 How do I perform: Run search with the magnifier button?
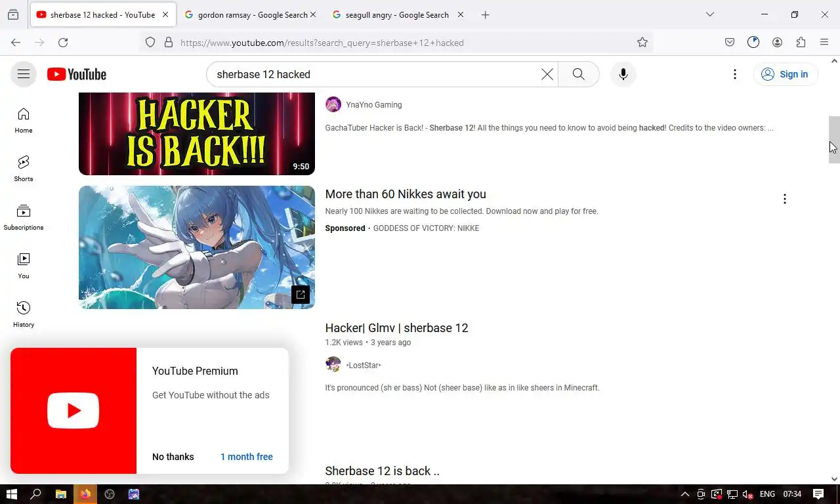click(578, 74)
